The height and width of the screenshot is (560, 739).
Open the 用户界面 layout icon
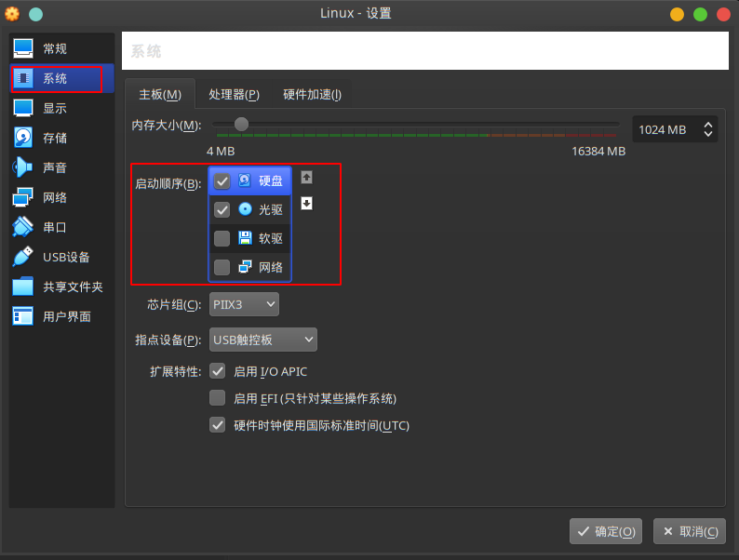[23, 316]
